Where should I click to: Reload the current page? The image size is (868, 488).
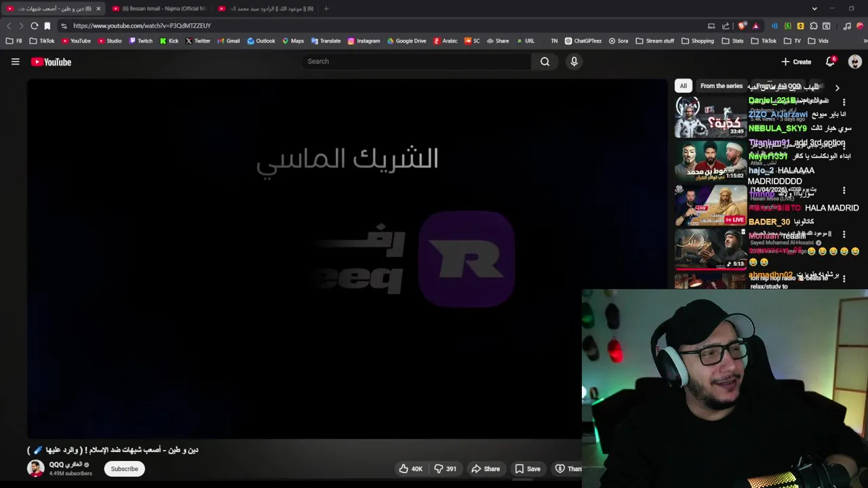pyautogui.click(x=34, y=26)
